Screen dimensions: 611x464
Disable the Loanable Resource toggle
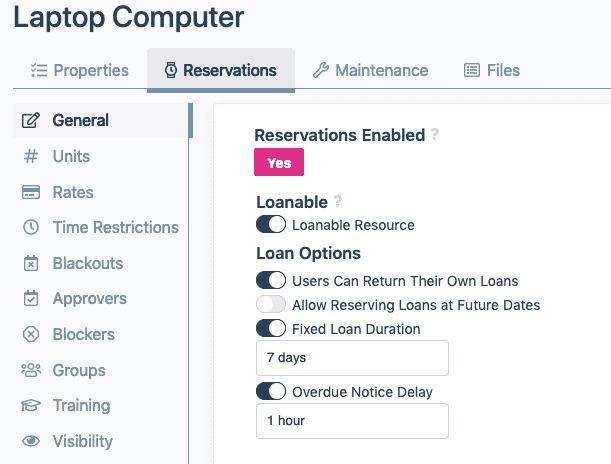[271, 225]
